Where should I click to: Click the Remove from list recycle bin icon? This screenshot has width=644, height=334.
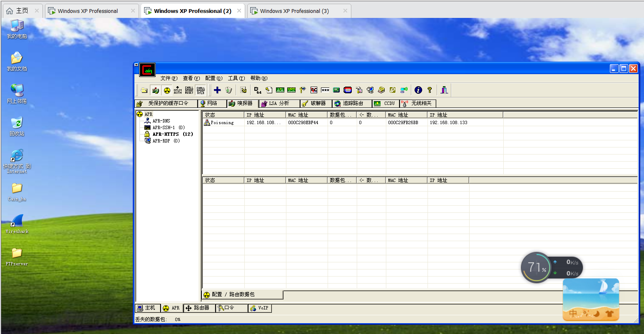pos(229,90)
